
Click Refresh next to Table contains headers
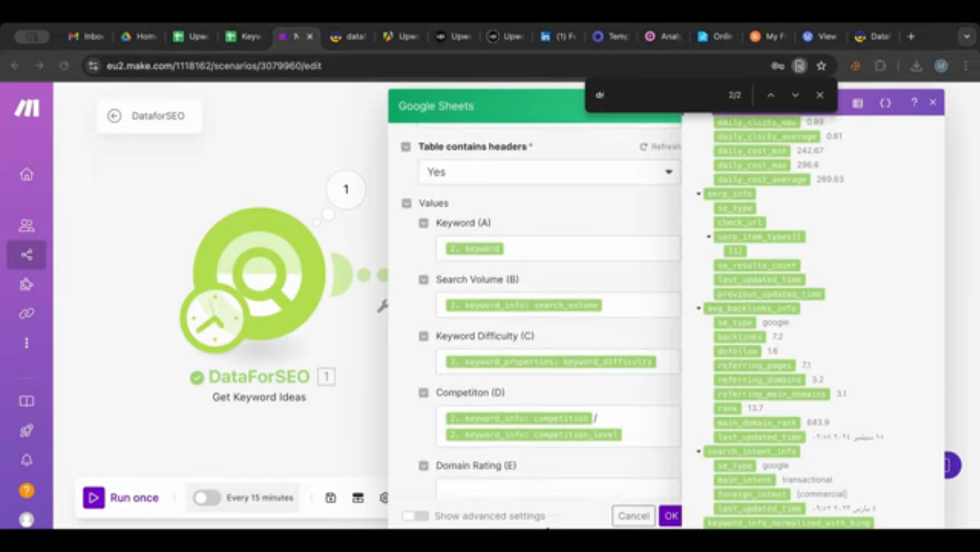coord(659,147)
